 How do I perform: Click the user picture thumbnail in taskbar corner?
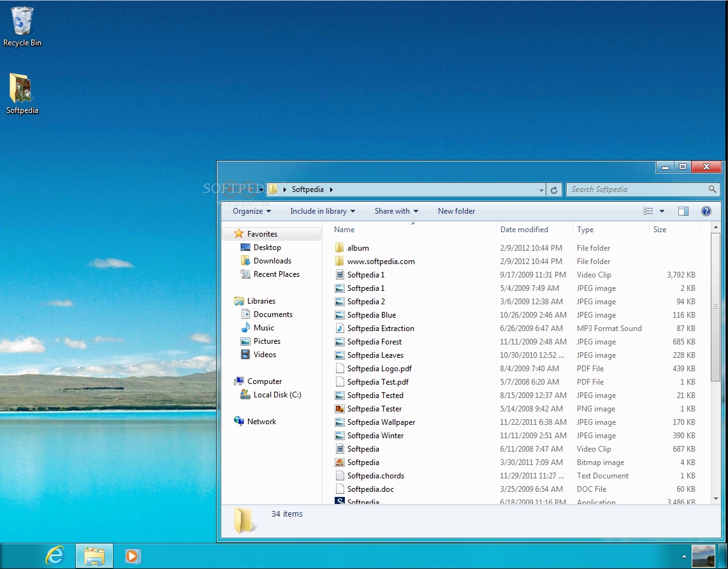[x=703, y=556]
